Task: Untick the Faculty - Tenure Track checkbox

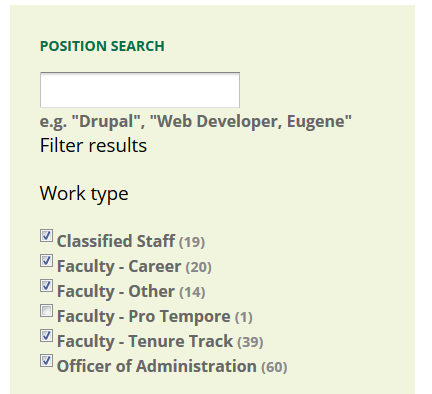Action: [x=46, y=336]
